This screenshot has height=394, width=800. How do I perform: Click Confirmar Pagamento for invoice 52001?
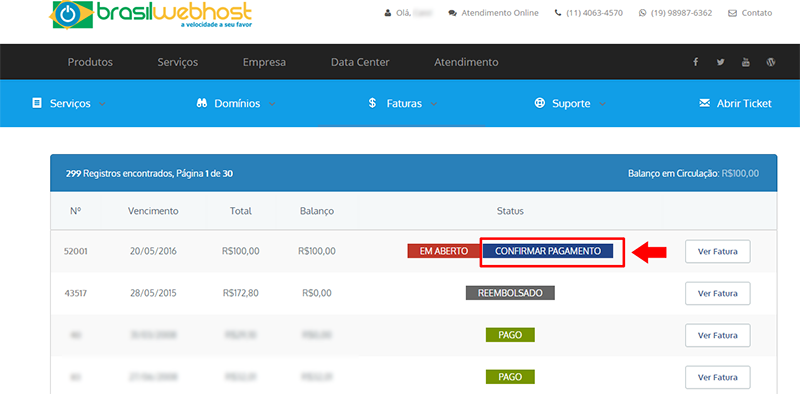(547, 251)
